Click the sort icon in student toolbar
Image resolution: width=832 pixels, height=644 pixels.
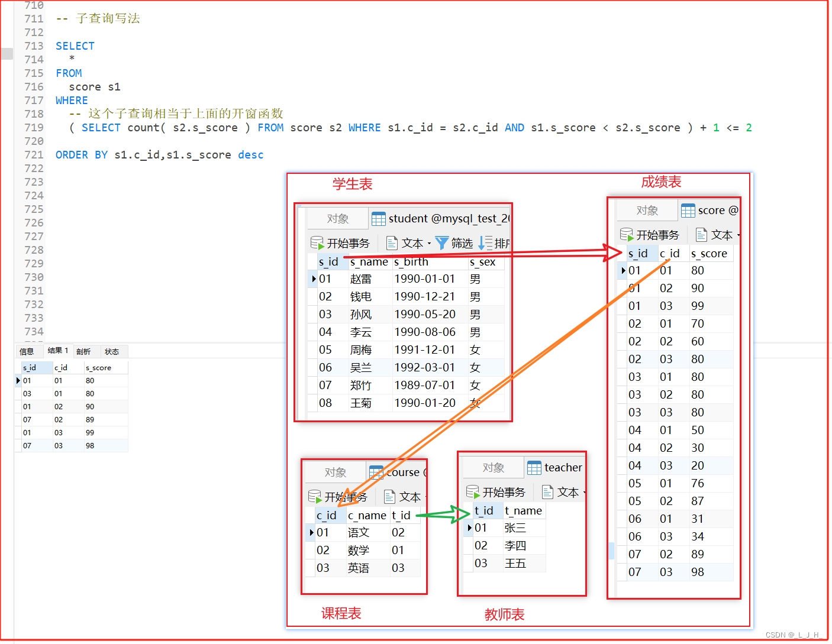pyautogui.click(x=485, y=243)
